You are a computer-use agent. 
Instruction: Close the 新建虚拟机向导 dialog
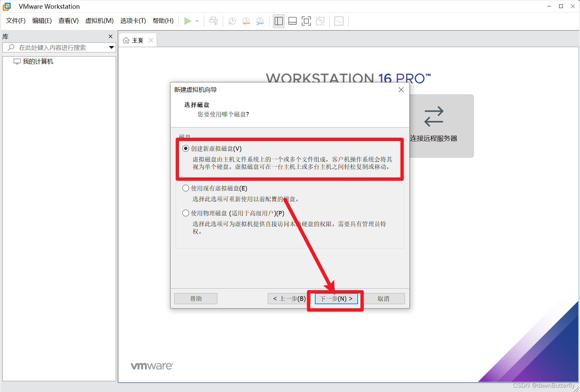click(401, 90)
